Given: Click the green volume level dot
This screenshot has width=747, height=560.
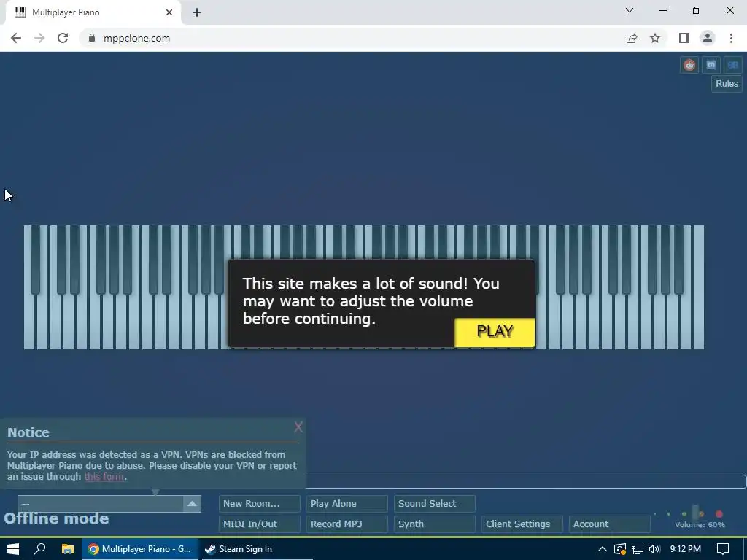Looking at the screenshot, I should click(684, 514).
